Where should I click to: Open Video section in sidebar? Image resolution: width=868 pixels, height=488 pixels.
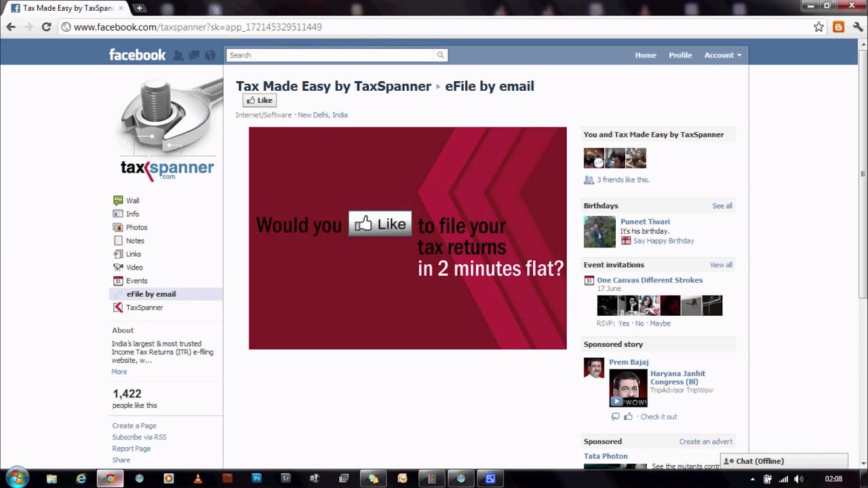coord(134,267)
